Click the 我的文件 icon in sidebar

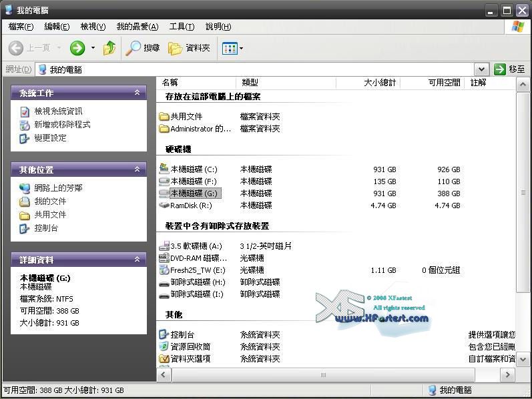25,202
